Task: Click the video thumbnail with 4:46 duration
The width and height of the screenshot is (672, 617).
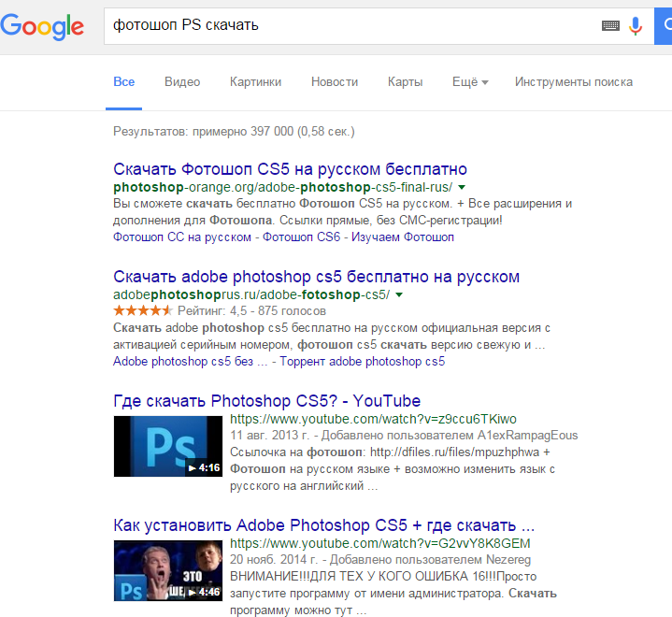Action: coord(168,570)
